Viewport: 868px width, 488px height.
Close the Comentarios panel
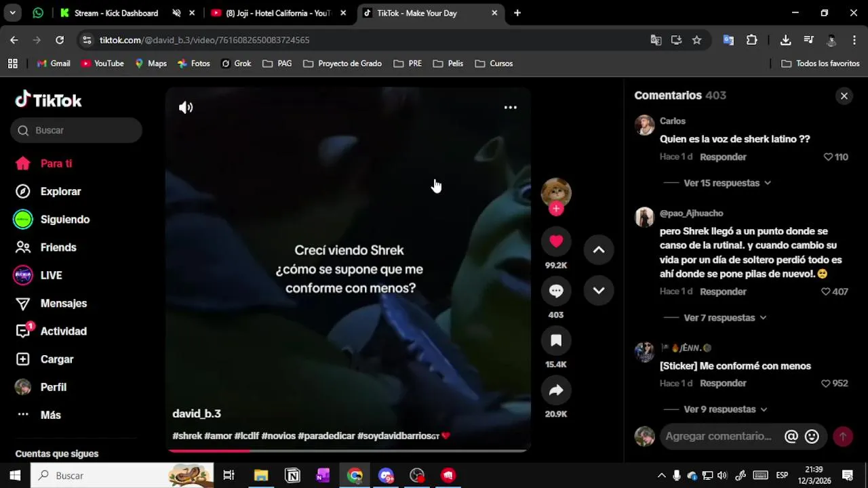(844, 96)
